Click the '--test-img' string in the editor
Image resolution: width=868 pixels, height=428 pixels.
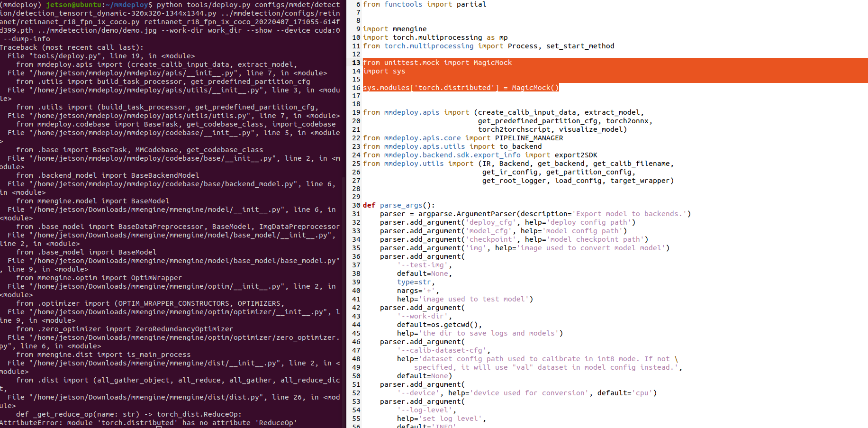click(x=423, y=265)
